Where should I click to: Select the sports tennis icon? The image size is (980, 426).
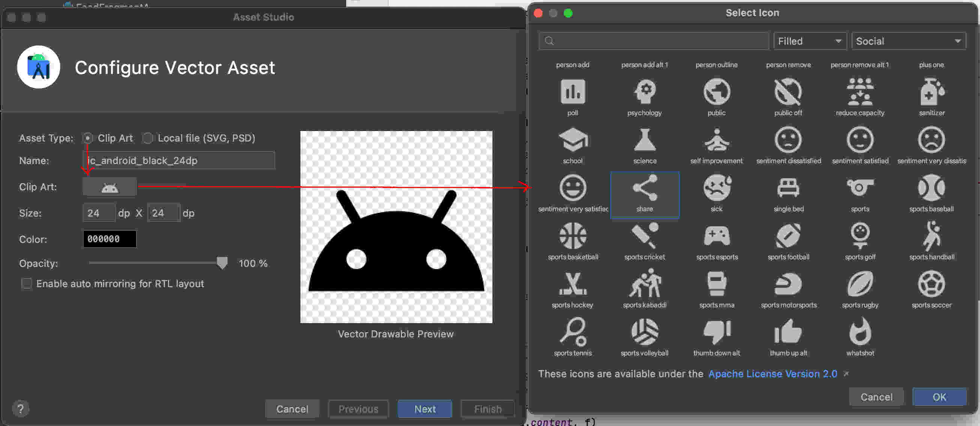point(573,331)
